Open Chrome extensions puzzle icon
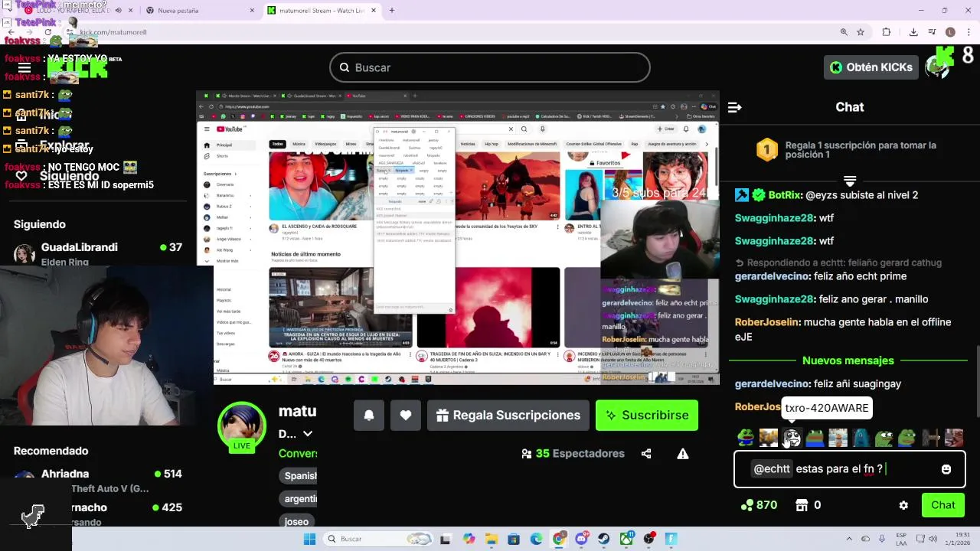Image resolution: width=980 pixels, height=551 pixels. 887,32
